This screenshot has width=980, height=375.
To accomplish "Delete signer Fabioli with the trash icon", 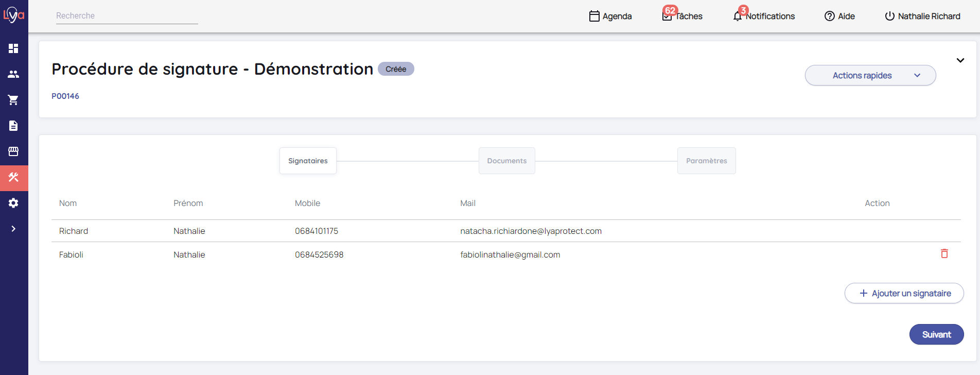I will (x=944, y=253).
